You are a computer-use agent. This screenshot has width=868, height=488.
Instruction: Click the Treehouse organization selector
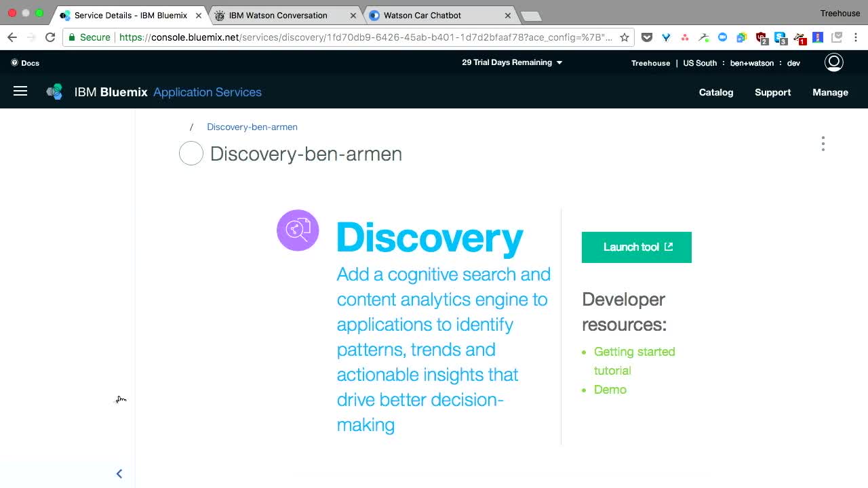coord(650,63)
